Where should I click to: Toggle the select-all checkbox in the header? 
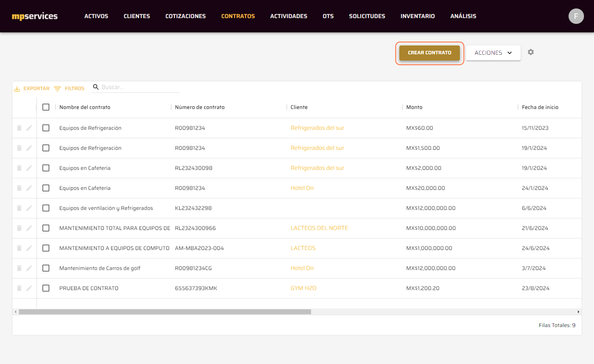[46, 107]
